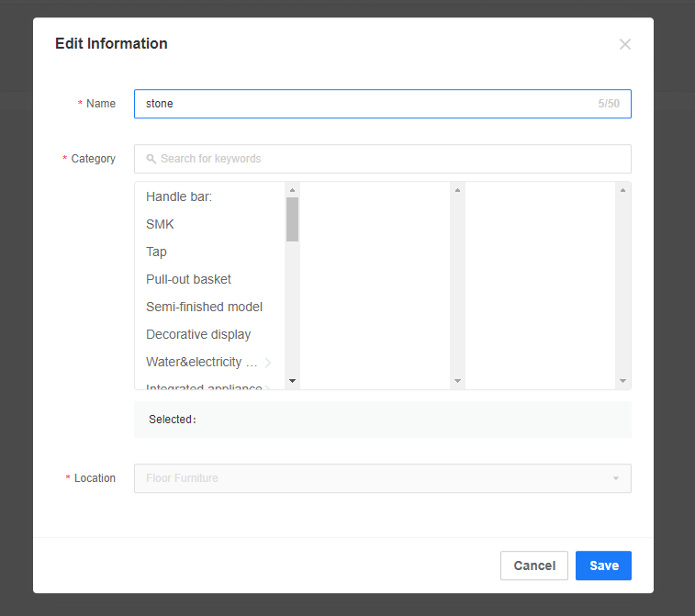695x616 pixels.
Task: Click the second column scroll-up arrow
Action: click(x=457, y=190)
